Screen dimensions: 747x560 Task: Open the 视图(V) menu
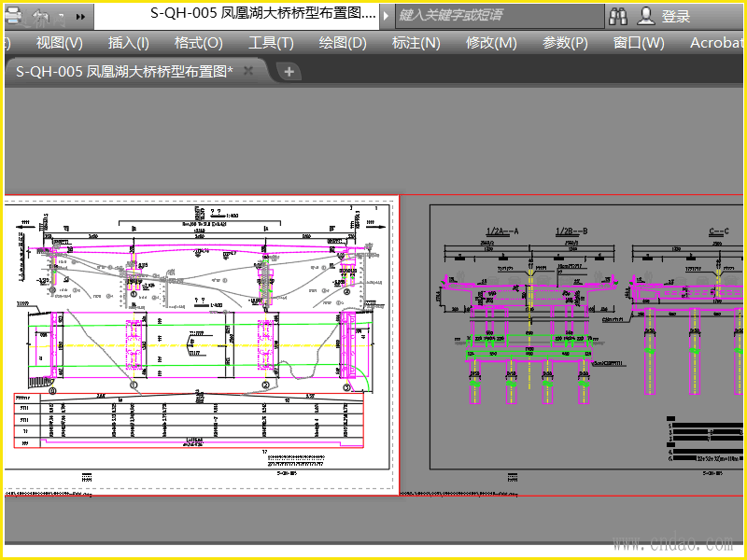pyautogui.click(x=60, y=43)
